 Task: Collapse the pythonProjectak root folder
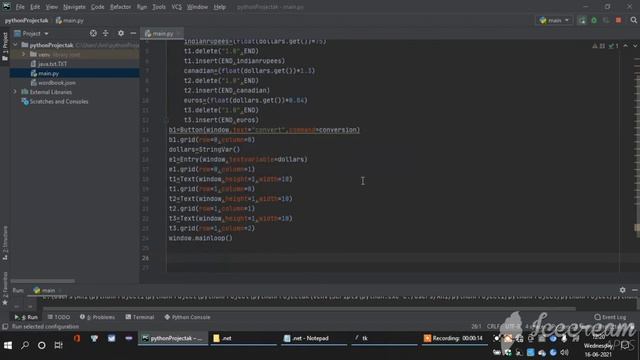tap(16, 45)
